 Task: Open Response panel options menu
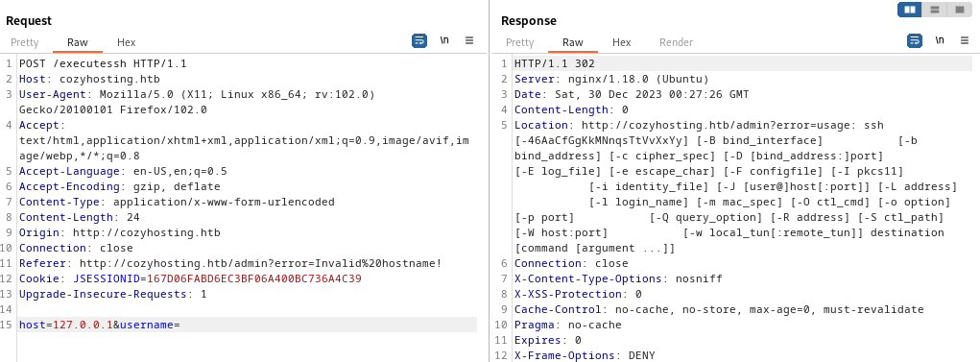965,40
